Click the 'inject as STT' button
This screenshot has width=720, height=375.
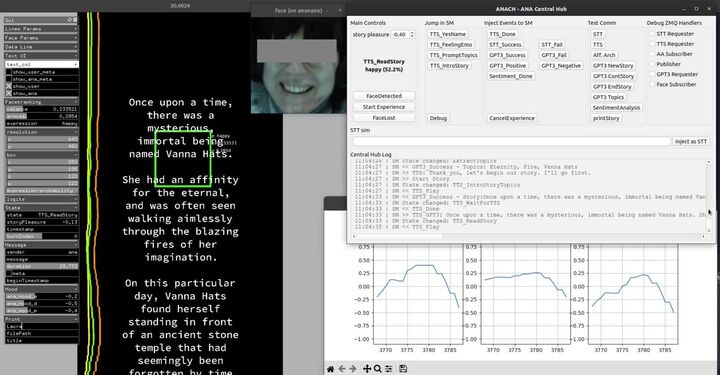click(x=691, y=141)
